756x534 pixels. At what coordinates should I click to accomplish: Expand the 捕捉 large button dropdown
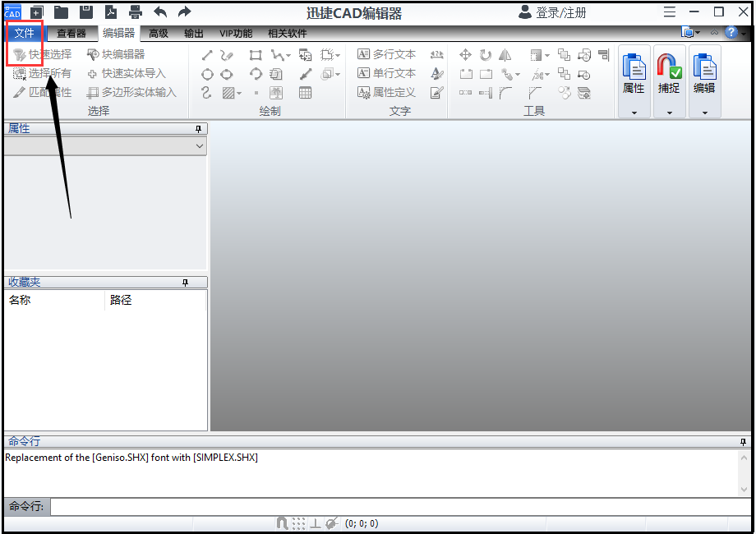coord(670,113)
